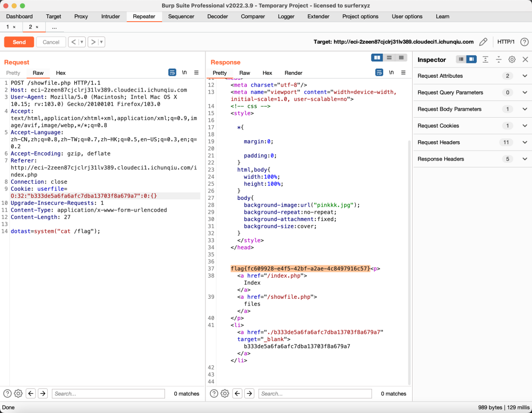
Task: Switch to the Logger tab
Action: [286, 16]
